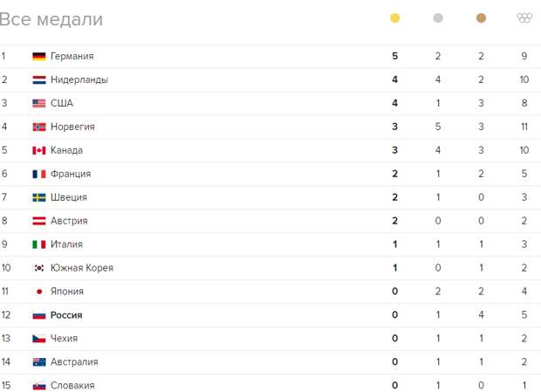Screen dimensions: 541x392
Task: Click the Olympic rings total icon
Action: [x=524, y=17]
